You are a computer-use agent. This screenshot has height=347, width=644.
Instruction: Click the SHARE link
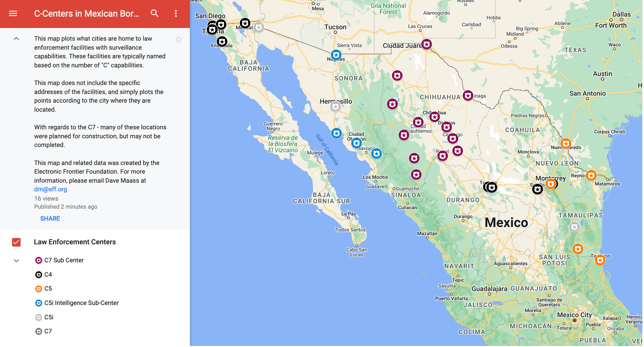click(50, 218)
